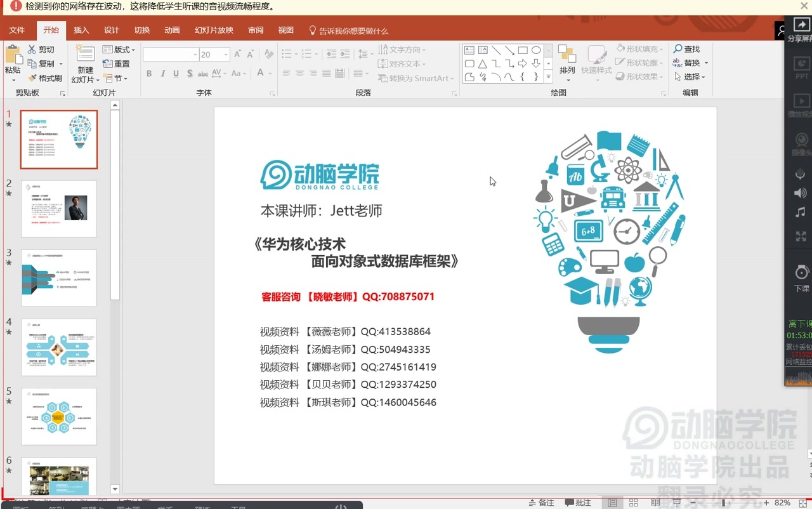Open the Font Color (A) dropdown arrow
This screenshot has width=812, height=509.
[x=269, y=74]
